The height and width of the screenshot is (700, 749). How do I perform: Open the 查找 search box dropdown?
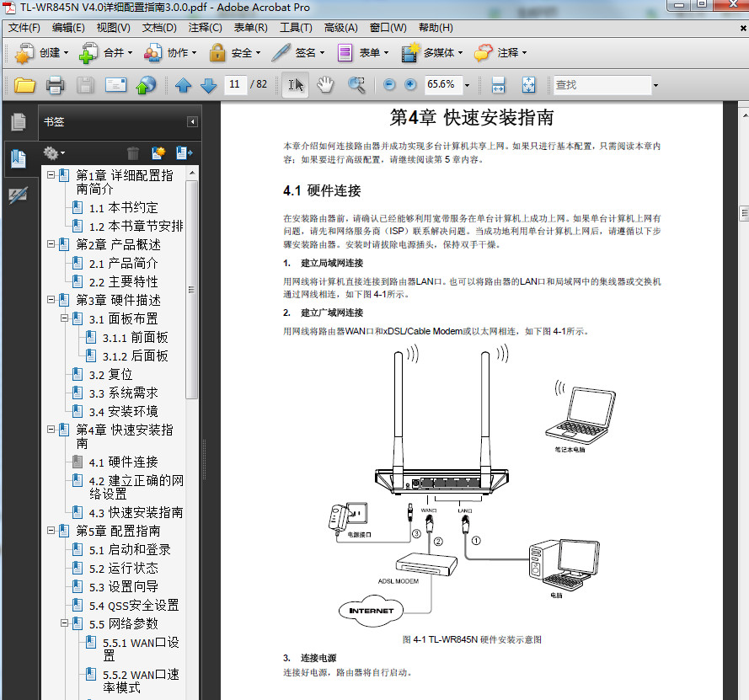pos(658,84)
